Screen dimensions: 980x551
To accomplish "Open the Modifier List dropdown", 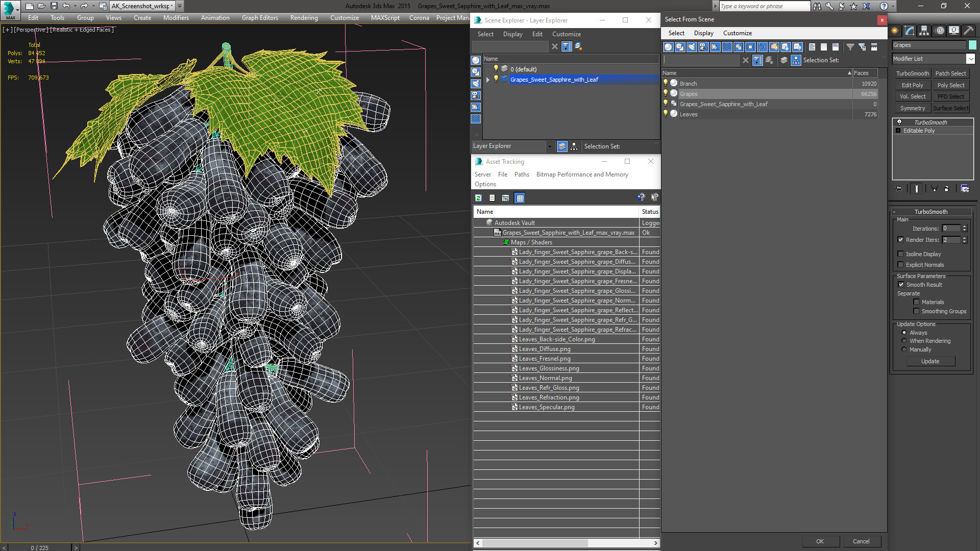I will click(970, 59).
